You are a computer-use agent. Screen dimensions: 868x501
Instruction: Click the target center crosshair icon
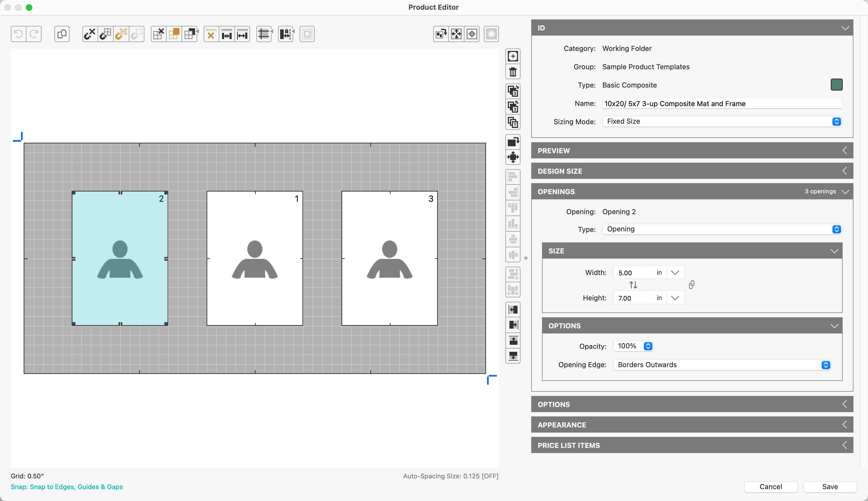pyautogui.click(x=472, y=34)
